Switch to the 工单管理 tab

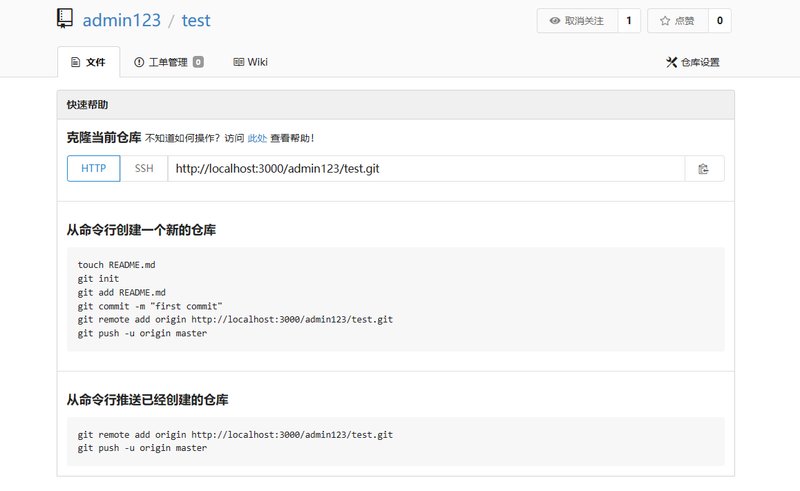tap(168, 62)
